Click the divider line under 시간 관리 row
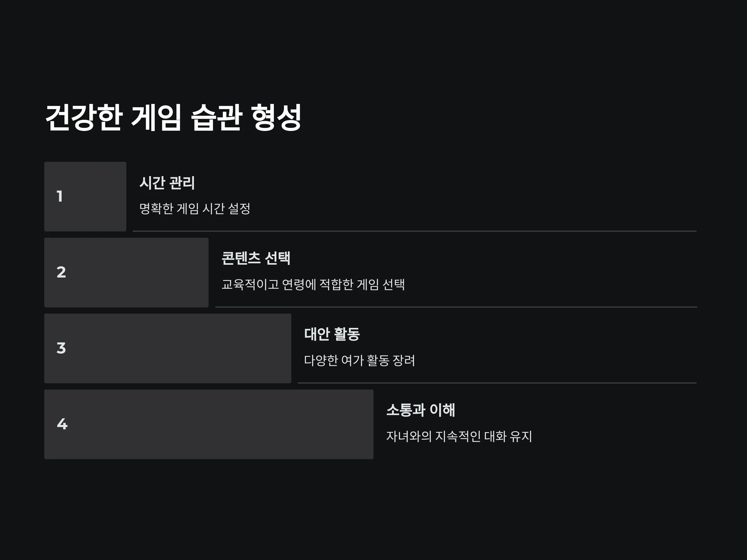 tap(414, 231)
